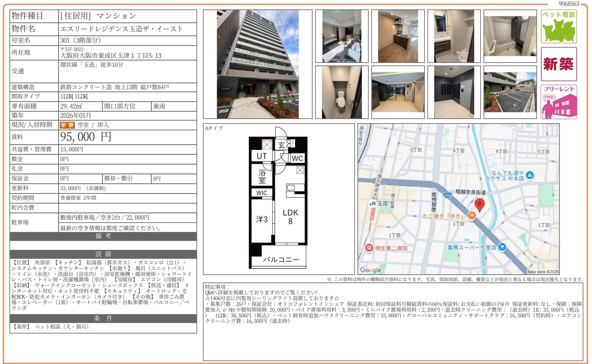The height and width of the screenshot is (364, 592).
Task: Click the JR 玉造 station marker
Action: click(373, 203)
